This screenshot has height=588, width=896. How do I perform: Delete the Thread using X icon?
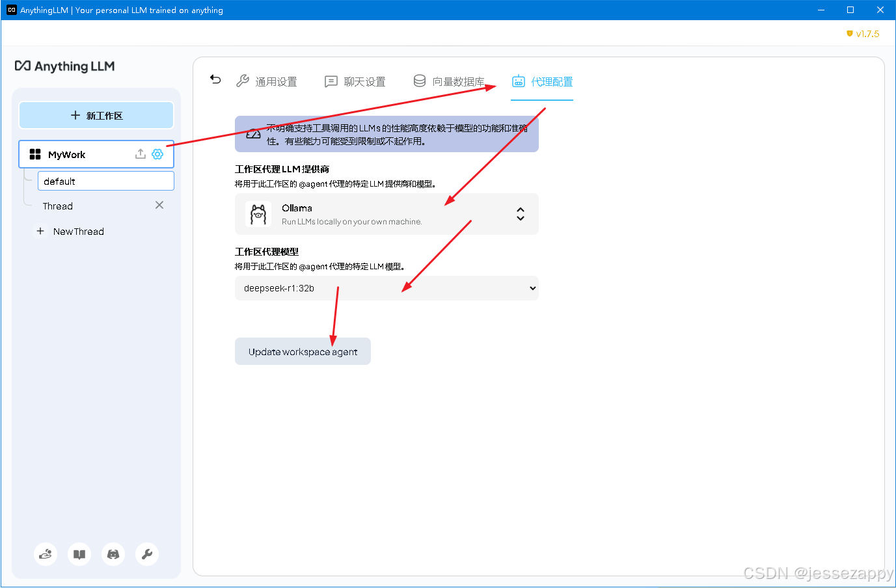point(159,205)
